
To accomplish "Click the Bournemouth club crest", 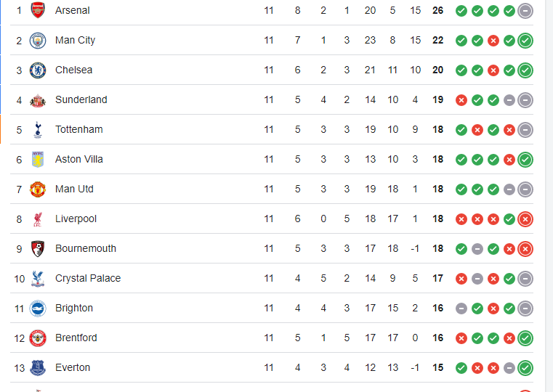I will coord(38,249).
